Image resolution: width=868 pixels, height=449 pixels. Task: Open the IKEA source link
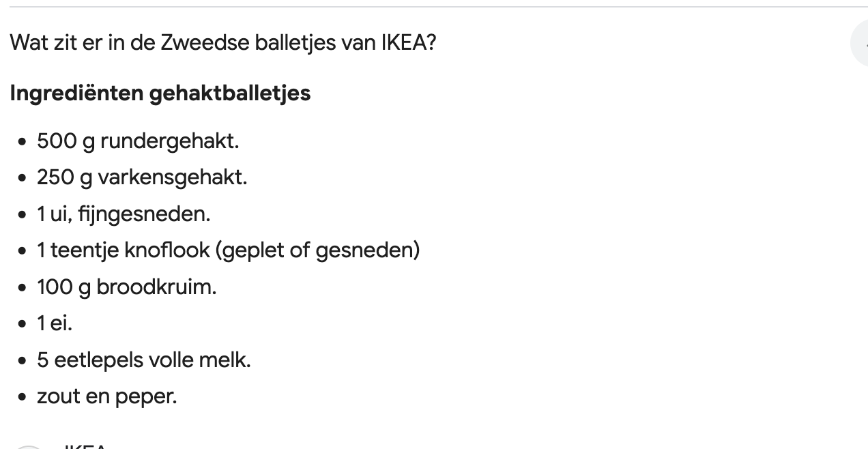tap(85, 446)
